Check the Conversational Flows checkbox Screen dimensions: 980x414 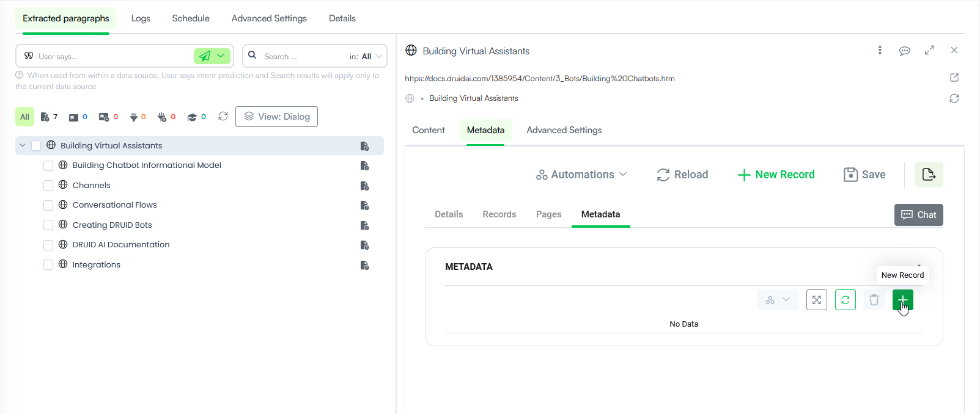[48, 205]
